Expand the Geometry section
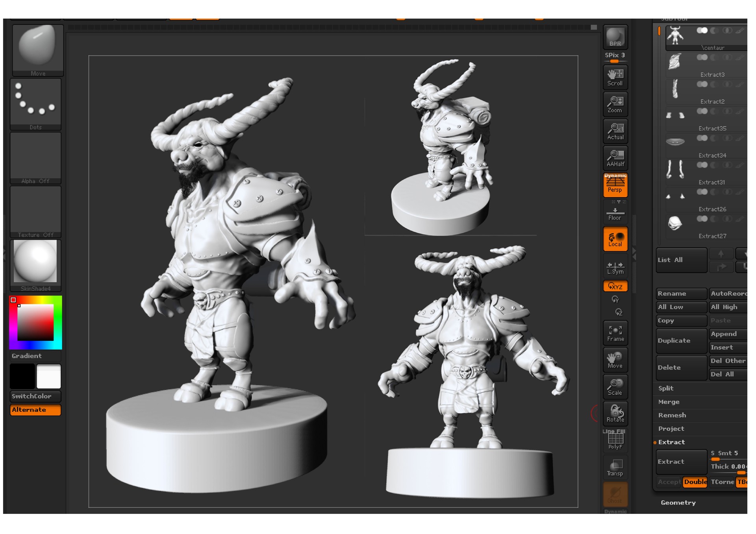The width and height of the screenshot is (756, 534). [678, 503]
